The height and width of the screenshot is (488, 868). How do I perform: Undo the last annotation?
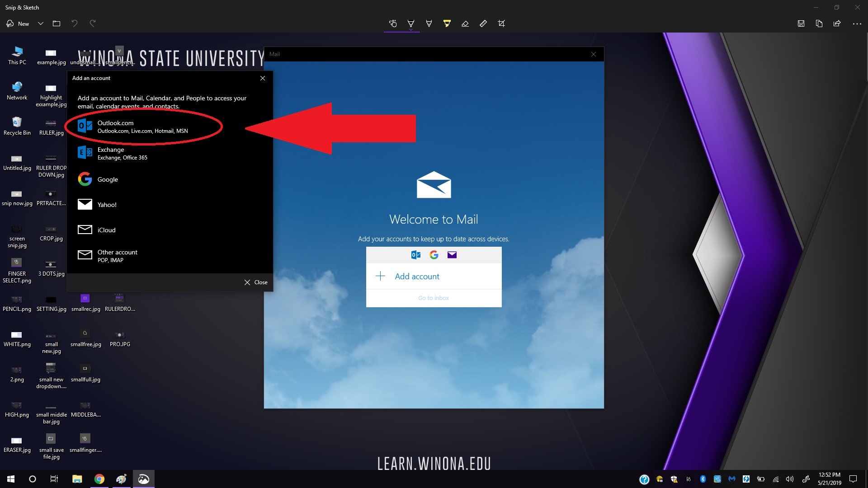(x=75, y=23)
